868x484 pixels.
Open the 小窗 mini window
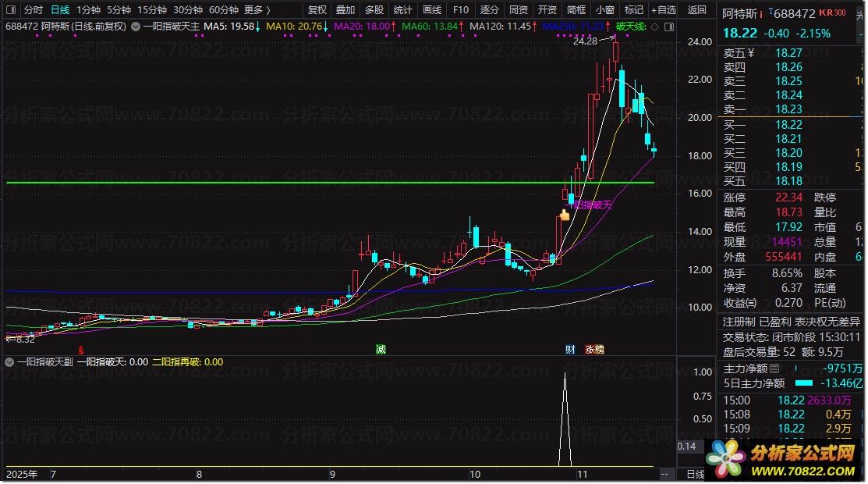[605, 9]
